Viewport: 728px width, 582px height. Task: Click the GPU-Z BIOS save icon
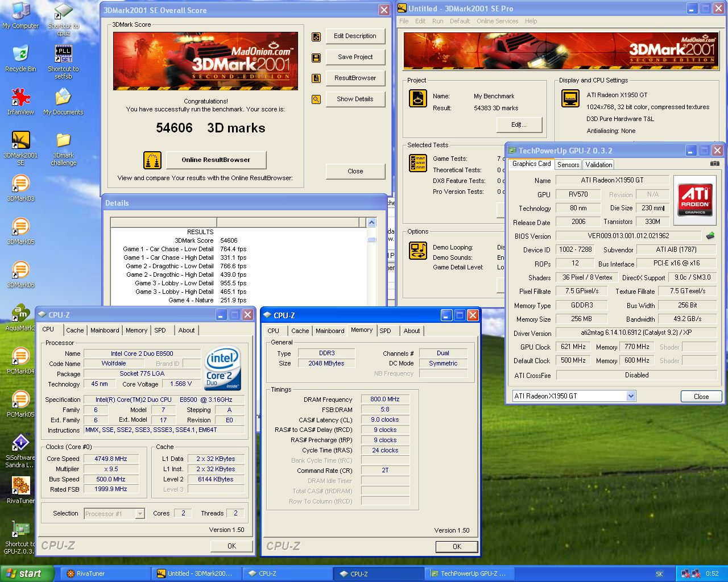pos(710,235)
